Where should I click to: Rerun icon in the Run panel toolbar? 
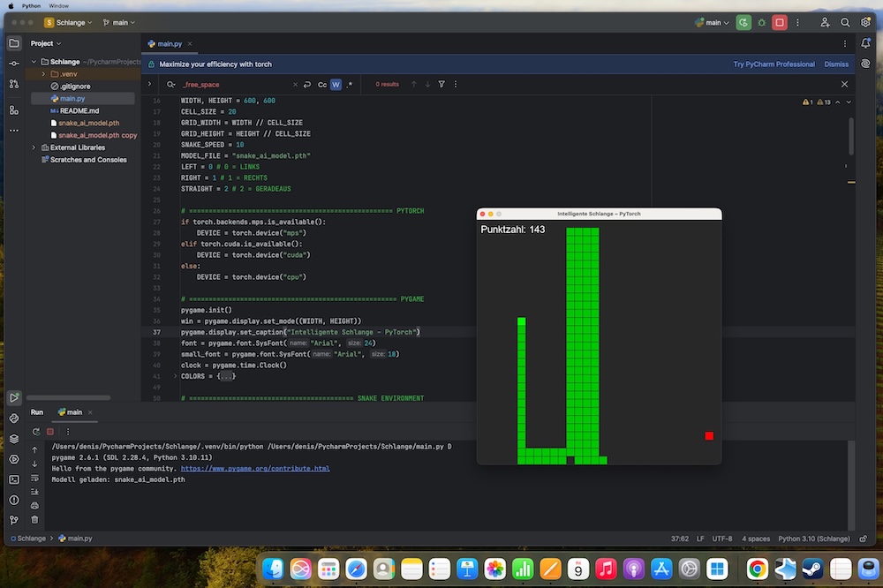[36, 432]
